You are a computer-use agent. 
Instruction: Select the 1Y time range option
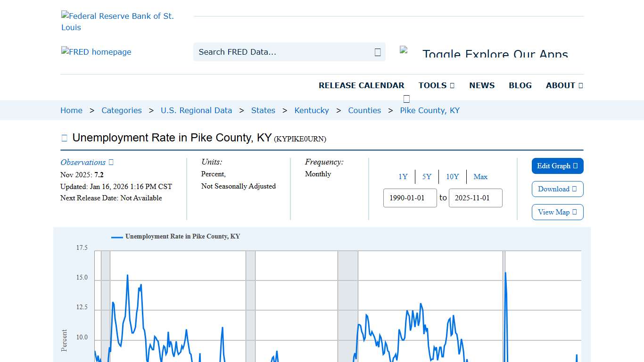(403, 177)
